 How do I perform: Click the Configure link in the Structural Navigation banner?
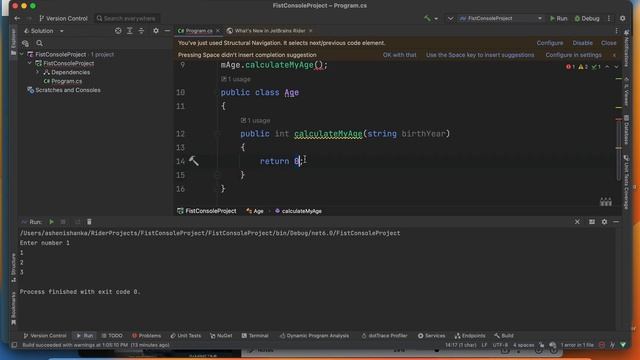[x=550, y=43]
